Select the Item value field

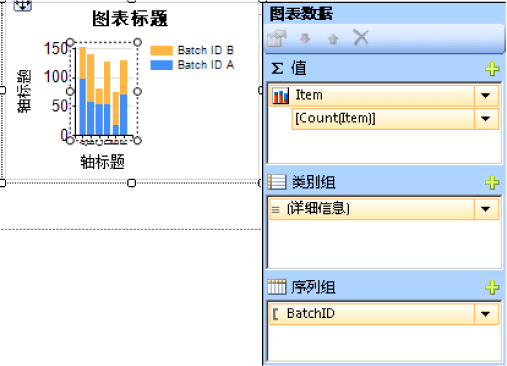(x=384, y=96)
